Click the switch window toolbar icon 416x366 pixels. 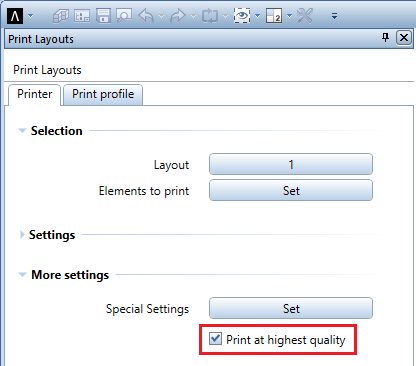210,16
